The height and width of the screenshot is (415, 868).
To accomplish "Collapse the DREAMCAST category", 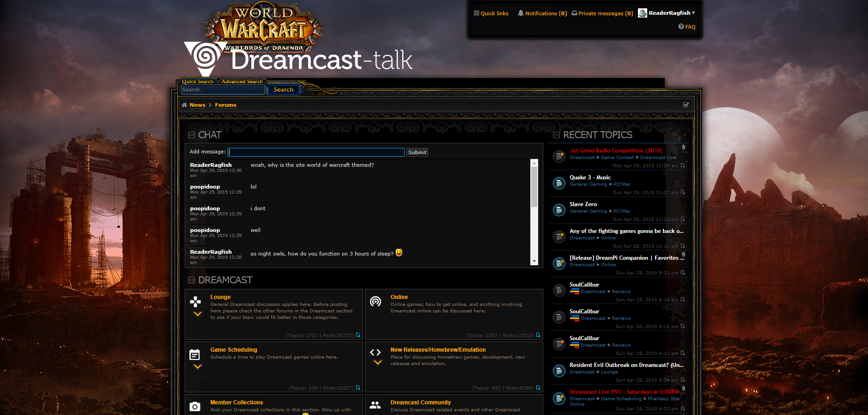I will click(x=191, y=280).
